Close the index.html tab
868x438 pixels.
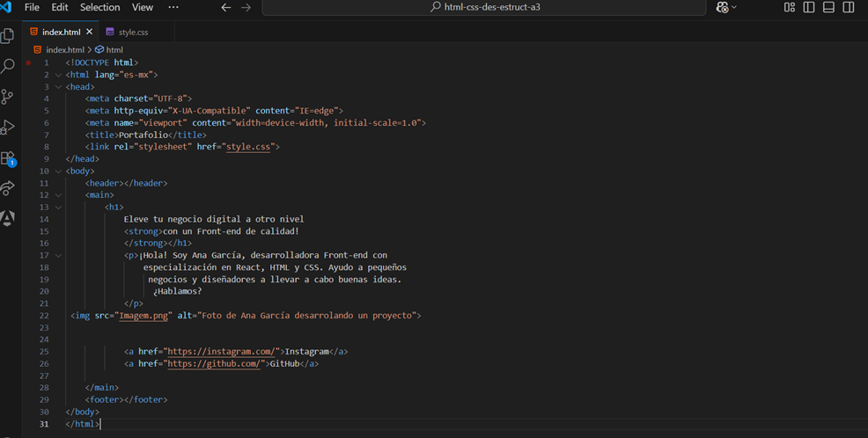[x=89, y=32]
